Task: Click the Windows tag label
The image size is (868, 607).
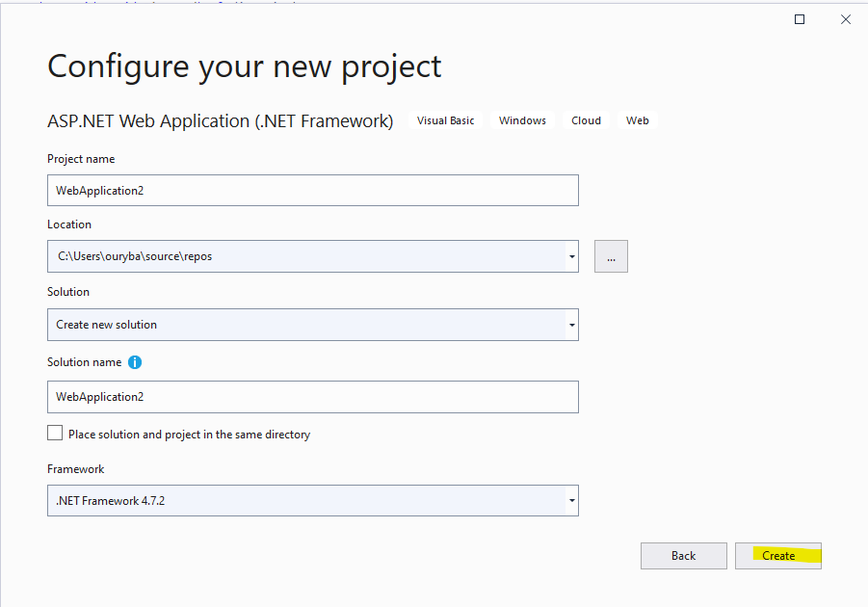Action: 522,120
